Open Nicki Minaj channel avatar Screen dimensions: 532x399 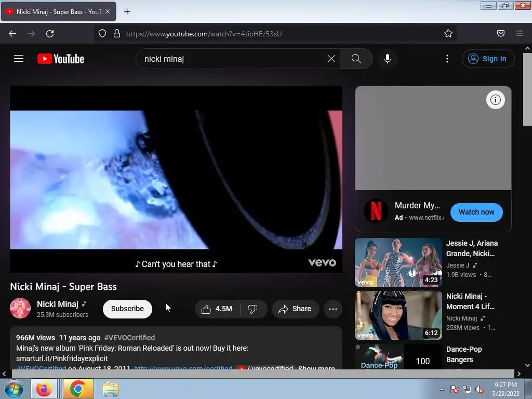coord(20,309)
